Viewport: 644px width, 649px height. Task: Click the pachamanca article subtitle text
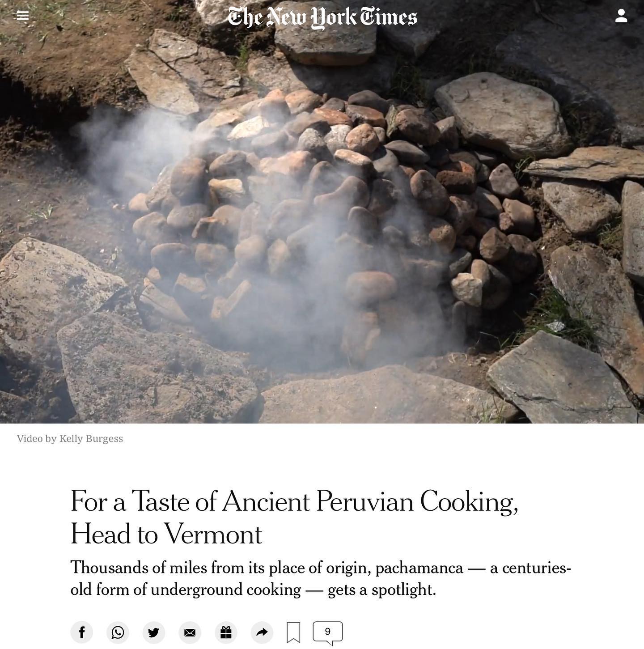tap(321, 578)
